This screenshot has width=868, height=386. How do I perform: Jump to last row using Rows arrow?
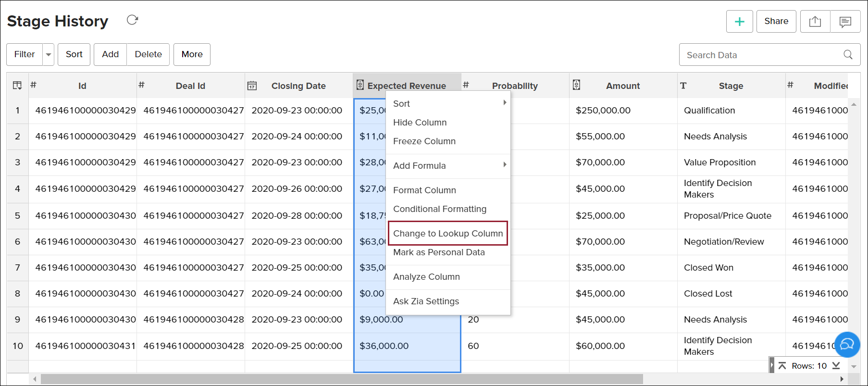coord(836,366)
